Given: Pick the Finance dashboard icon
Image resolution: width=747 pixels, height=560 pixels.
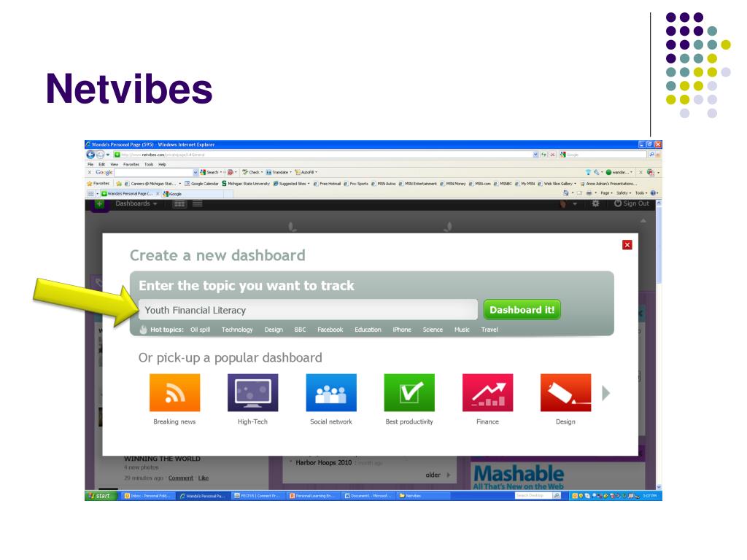Looking at the screenshot, I should click(487, 392).
